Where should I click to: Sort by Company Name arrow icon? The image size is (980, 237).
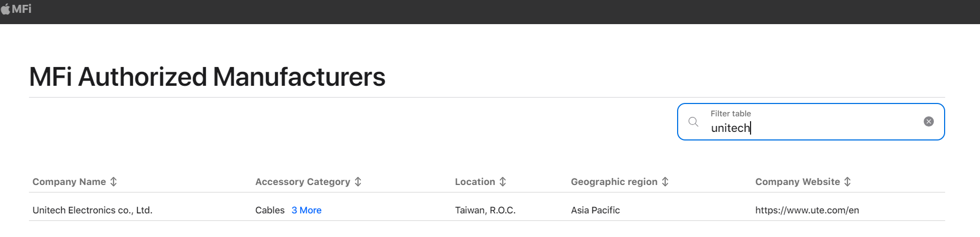pos(113,182)
